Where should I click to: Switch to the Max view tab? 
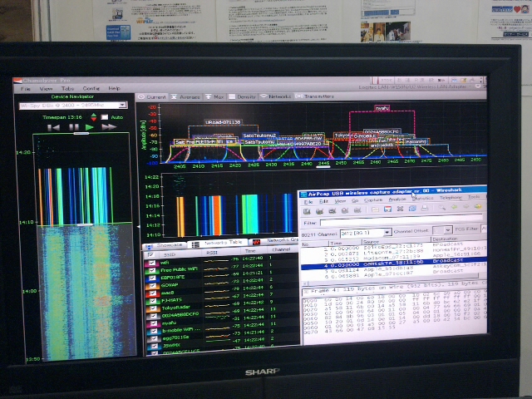(x=214, y=97)
